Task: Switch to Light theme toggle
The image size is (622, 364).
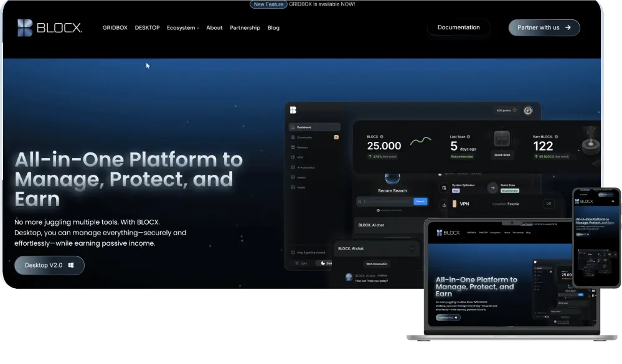Action: [301, 263]
